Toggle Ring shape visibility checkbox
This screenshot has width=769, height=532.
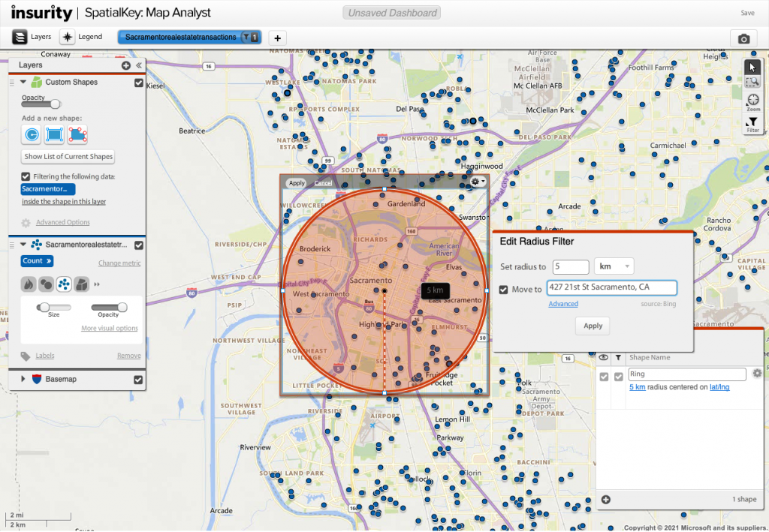(x=605, y=377)
